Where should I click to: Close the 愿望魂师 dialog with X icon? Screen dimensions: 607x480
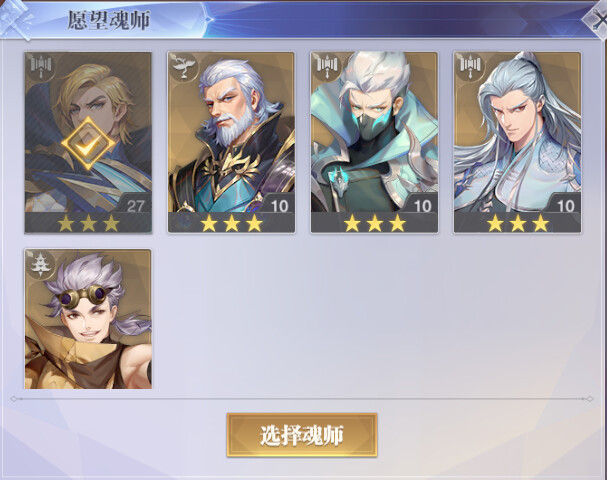(598, 19)
